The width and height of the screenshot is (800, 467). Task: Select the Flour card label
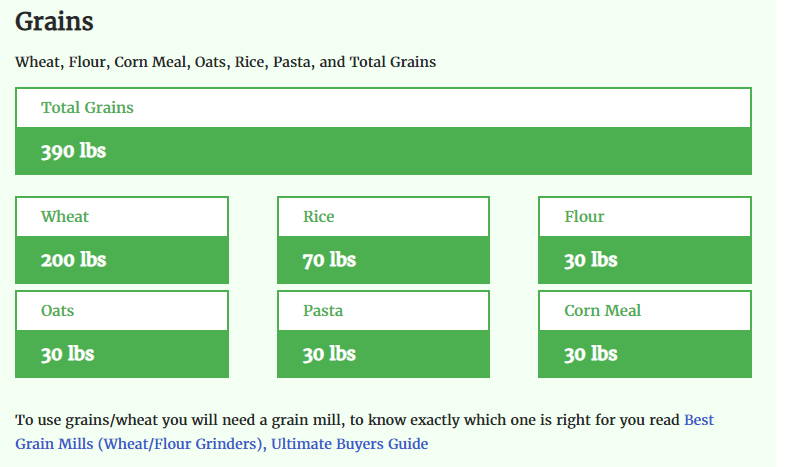pyautogui.click(x=584, y=217)
